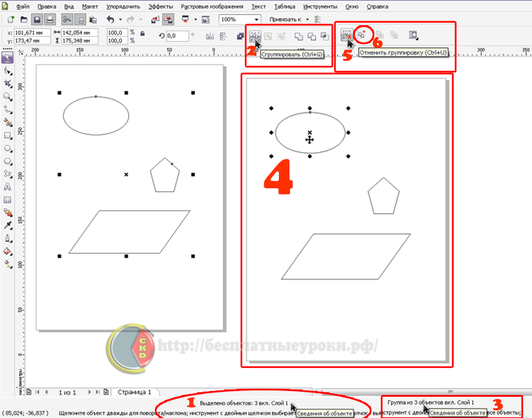Click the Cut scissors icon
532x418 pixels.
click(67, 20)
